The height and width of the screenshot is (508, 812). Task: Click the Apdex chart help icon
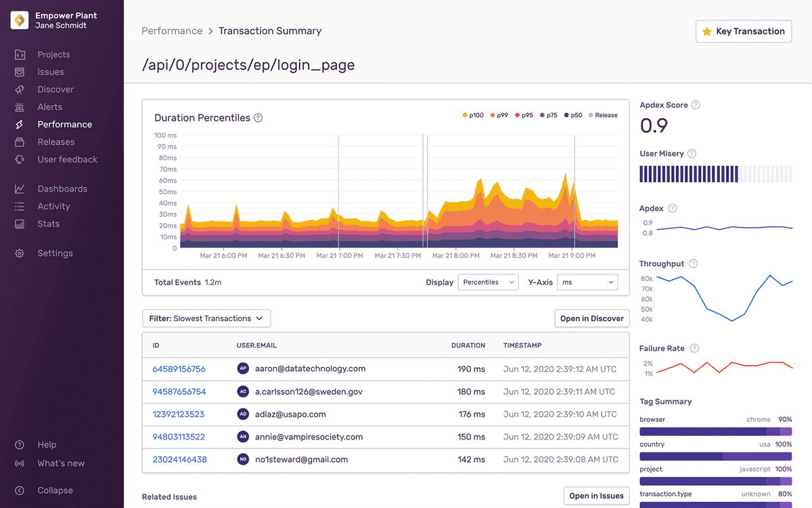click(672, 209)
